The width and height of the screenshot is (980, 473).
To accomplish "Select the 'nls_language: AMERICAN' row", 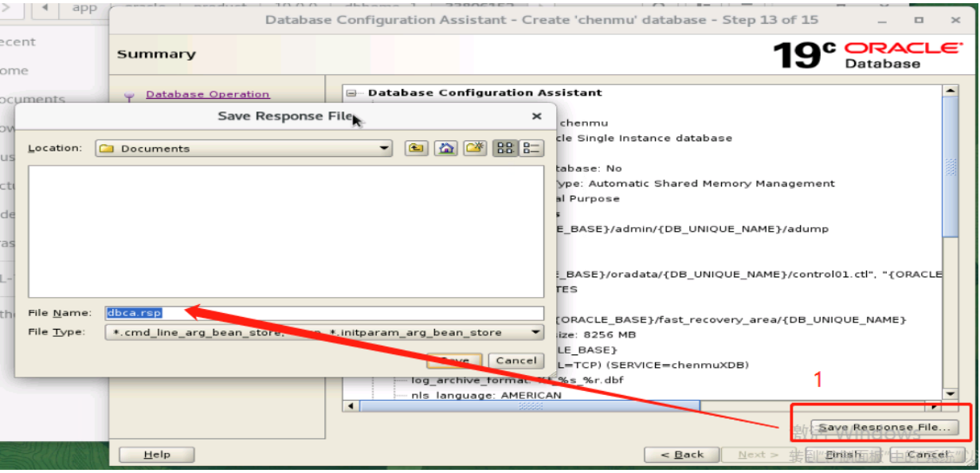I will click(x=486, y=395).
